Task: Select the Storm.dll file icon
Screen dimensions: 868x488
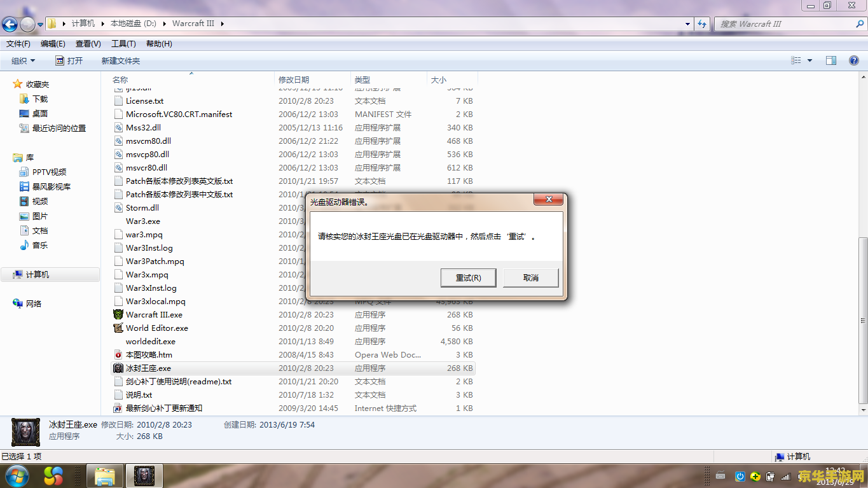Action: 118,207
